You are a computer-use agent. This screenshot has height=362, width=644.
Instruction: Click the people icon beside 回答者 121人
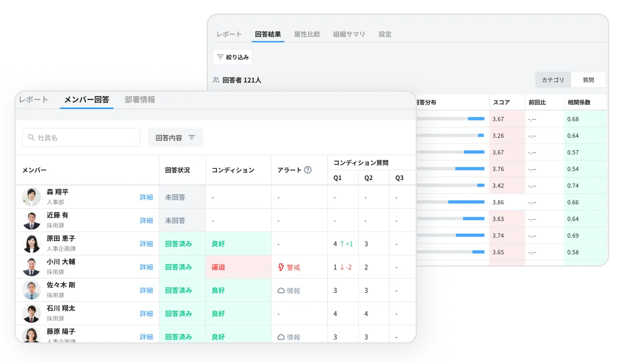pos(216,80)
